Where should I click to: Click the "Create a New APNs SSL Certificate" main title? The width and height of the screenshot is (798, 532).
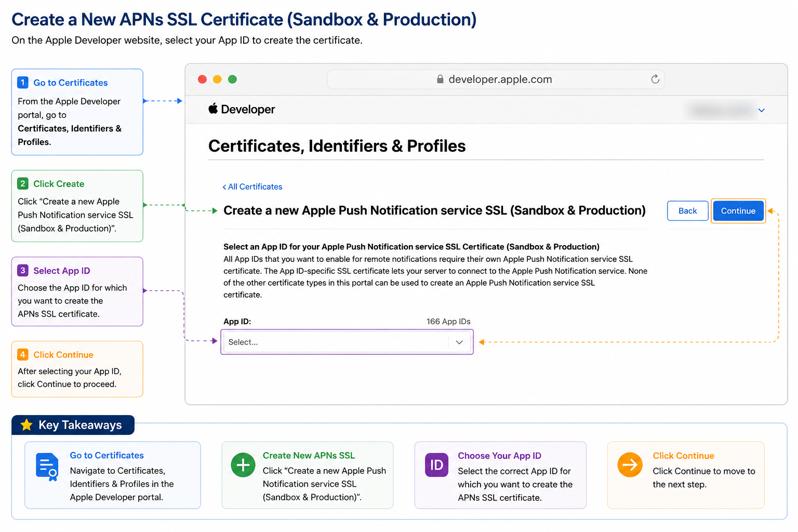tap(244, 19)
